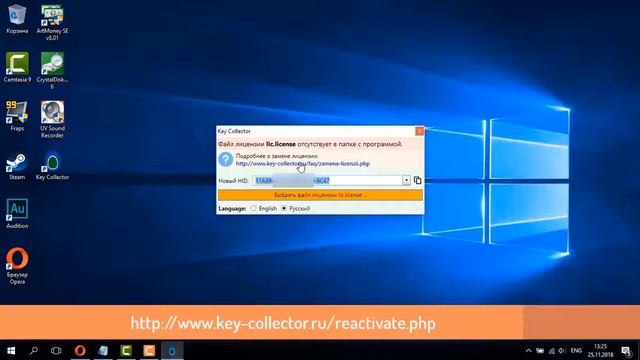Click the orange choose license file button
This screenshot has width=640, height=360.
click(x=320, y=195)
